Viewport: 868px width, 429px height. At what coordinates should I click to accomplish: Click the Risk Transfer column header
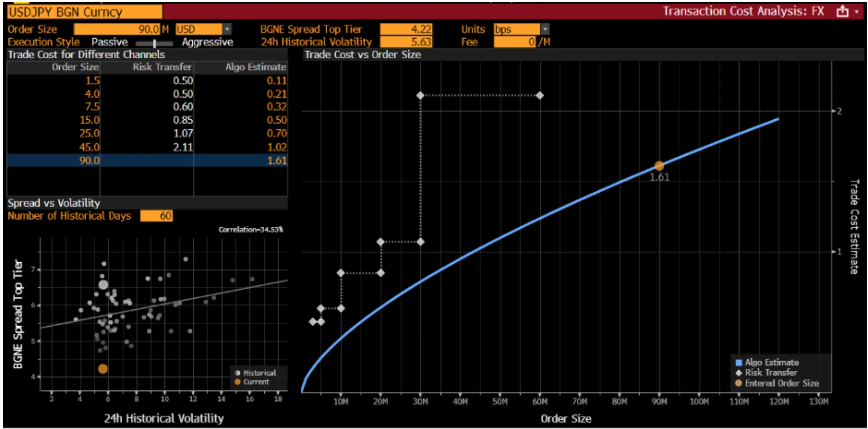coord(162,67)
